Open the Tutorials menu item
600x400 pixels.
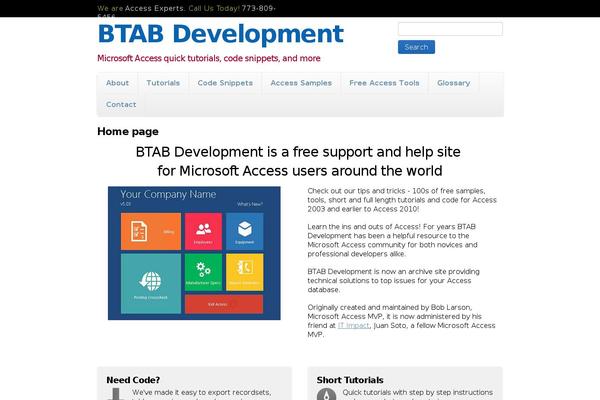point(163,83)
